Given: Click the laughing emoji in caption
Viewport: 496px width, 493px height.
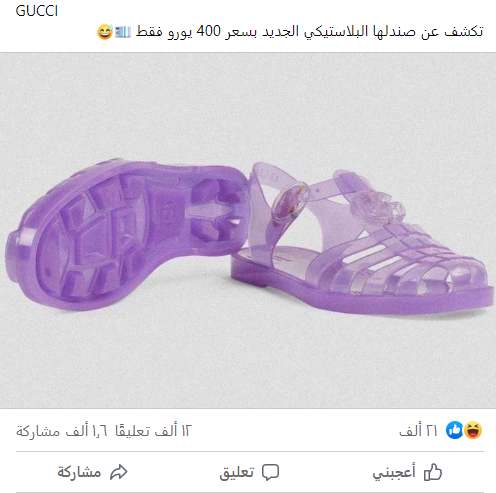Looking at the screenshot, I should coord(105,32).
